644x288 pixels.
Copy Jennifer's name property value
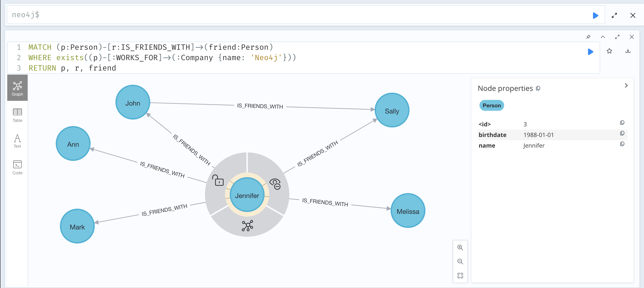[622, 144]
